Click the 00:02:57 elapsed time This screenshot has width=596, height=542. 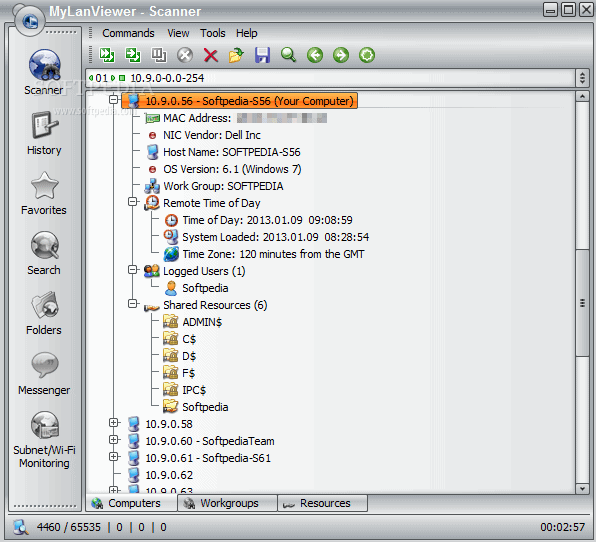pyautogui.click(x=563, y=527)
